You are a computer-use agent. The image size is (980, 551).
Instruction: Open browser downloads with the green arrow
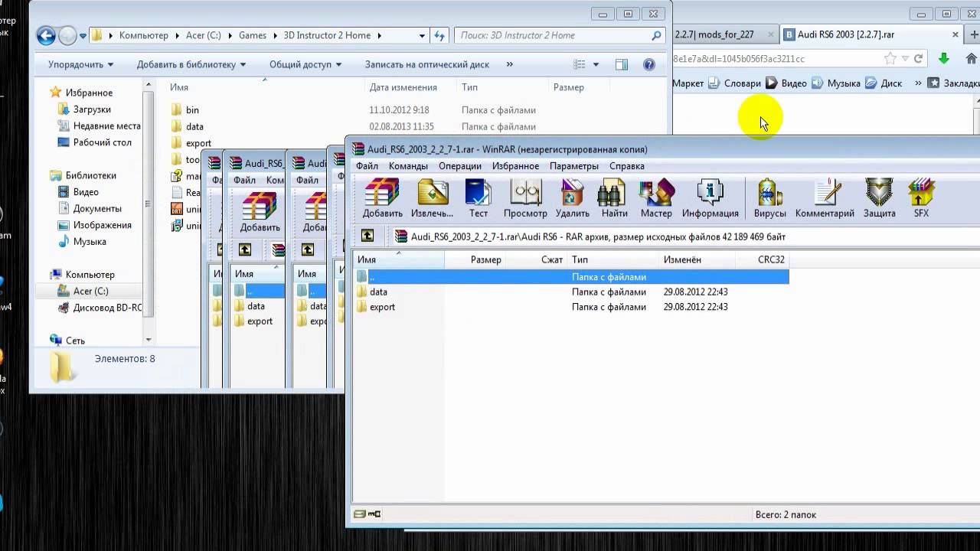[x=944, y=59]
